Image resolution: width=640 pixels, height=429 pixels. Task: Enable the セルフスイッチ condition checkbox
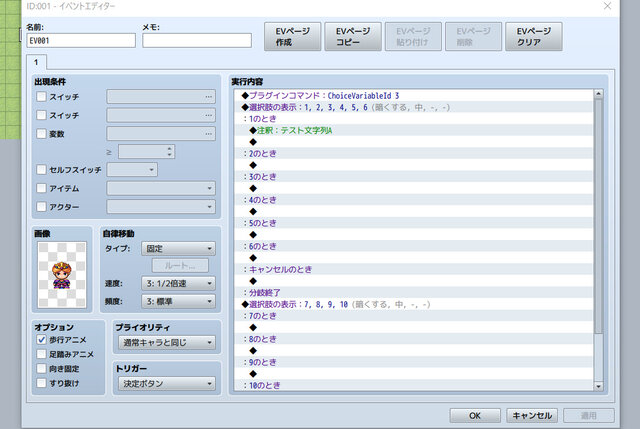click(x=41, y=169)
